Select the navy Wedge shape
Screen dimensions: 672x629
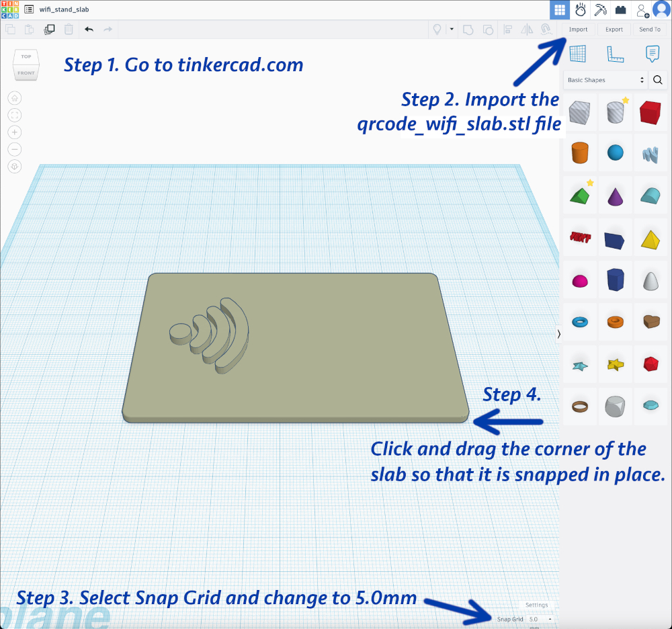614,241
